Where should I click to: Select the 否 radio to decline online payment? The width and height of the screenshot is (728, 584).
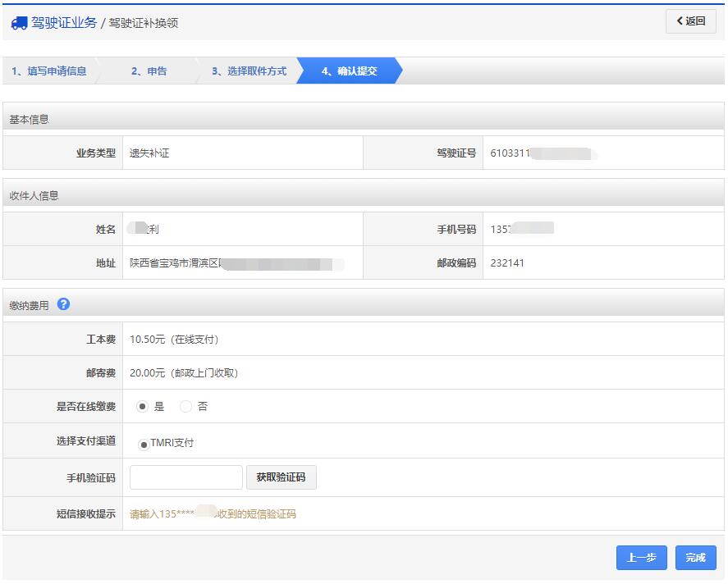pyautogui.click(x=185, y=404)
